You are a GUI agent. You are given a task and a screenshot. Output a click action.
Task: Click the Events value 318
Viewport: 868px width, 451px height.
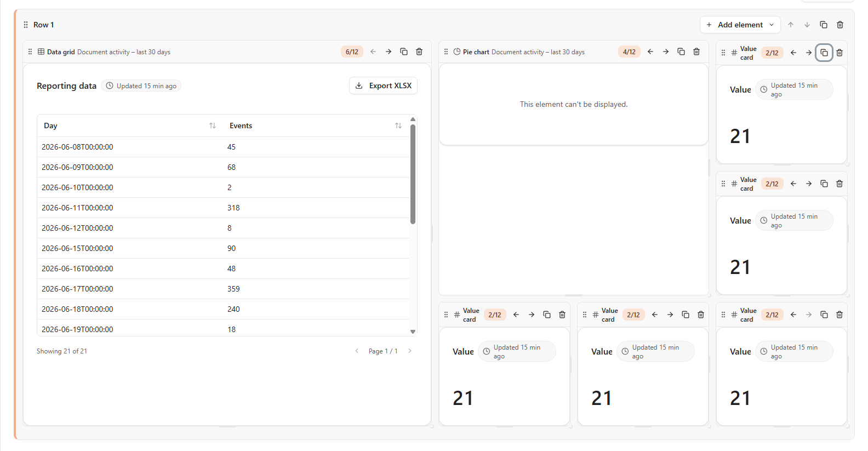233,208
